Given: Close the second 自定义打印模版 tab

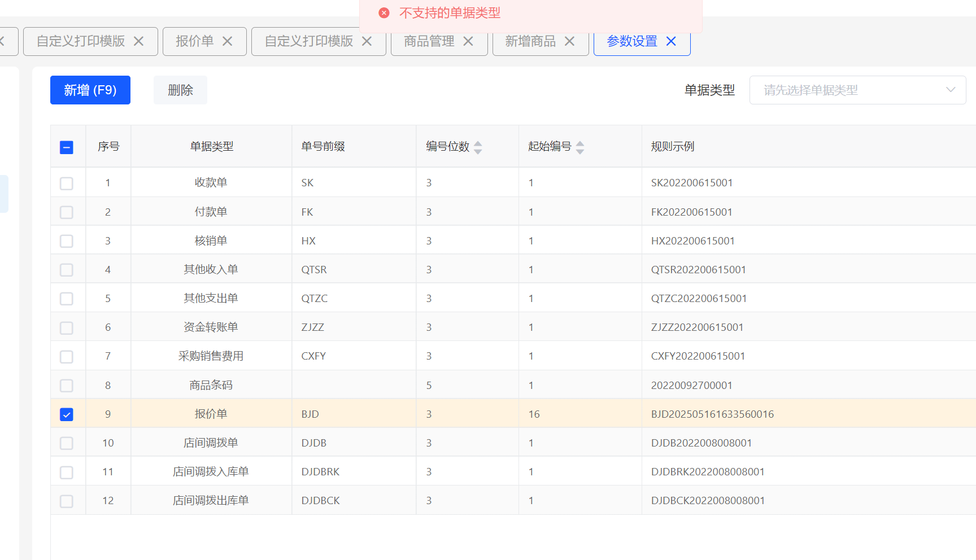Looking at the screenshot, I should [x=367, y=41].
